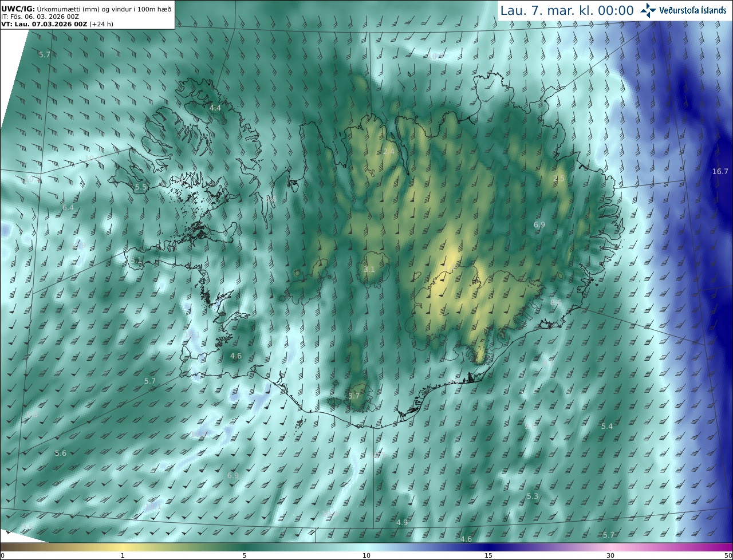Click the color bar tick label '50'
Screen dimensions: 733x560
click(x=728, y=555)
